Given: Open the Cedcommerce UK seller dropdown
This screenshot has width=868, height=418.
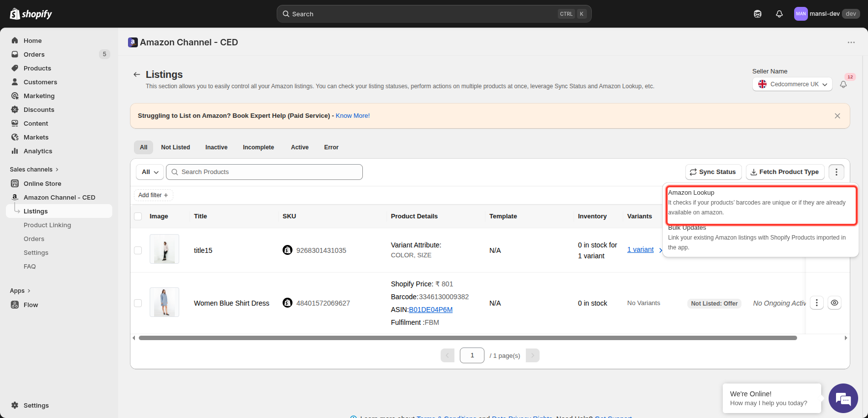Looking at the screenshot, I should 792,84.
